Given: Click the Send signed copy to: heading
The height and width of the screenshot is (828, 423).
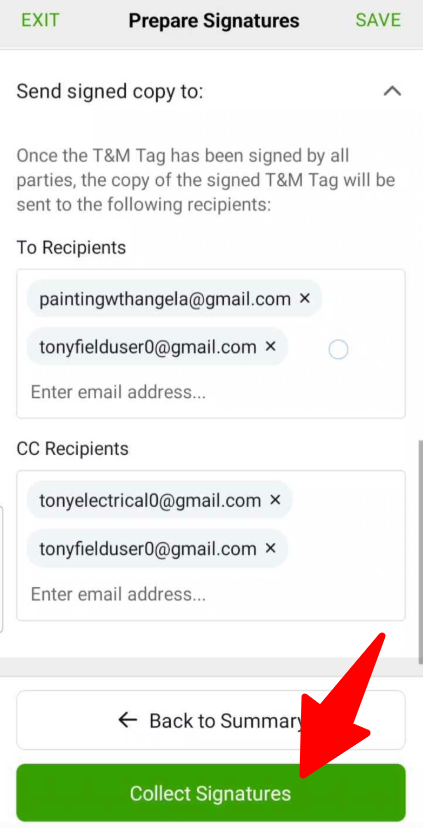Looking at the screenshot, I should (110, 92).
